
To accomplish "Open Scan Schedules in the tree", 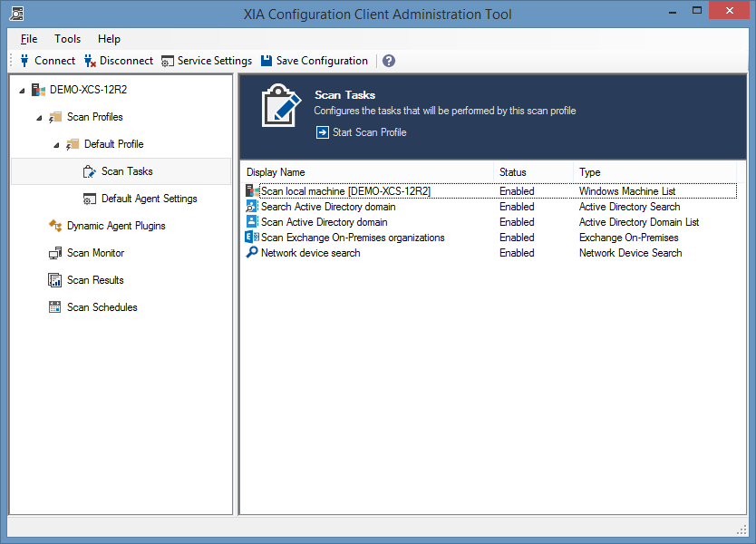I will coord(102,307).
